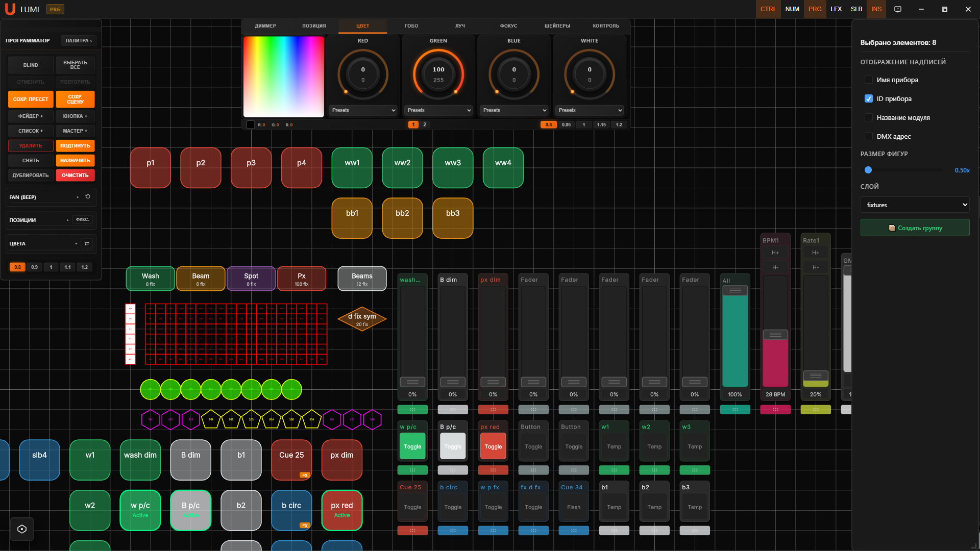The width and height of the screenshot is (980, 551).
Task: Open the presentation screen icon in title bar
Action: tap(898, 9)
